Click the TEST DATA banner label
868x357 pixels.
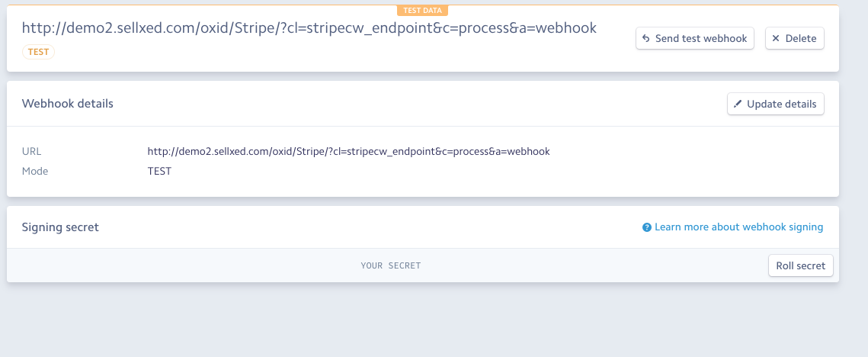422,11
